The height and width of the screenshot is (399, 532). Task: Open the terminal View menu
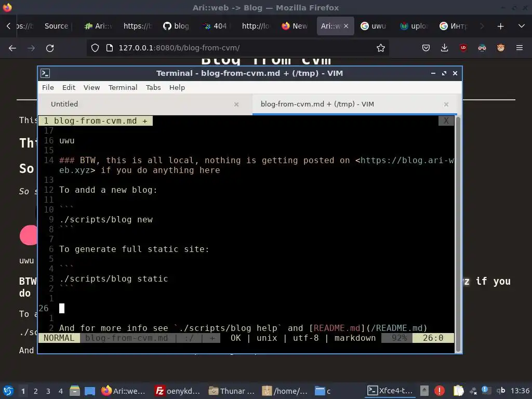pyautogui.click(x=91, y=87)
